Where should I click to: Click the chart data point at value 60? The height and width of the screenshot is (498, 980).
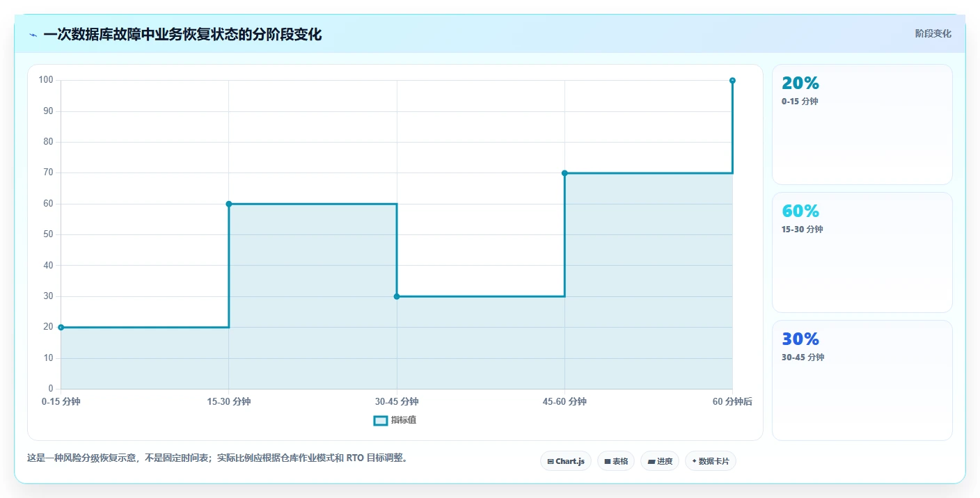[229, 204]
